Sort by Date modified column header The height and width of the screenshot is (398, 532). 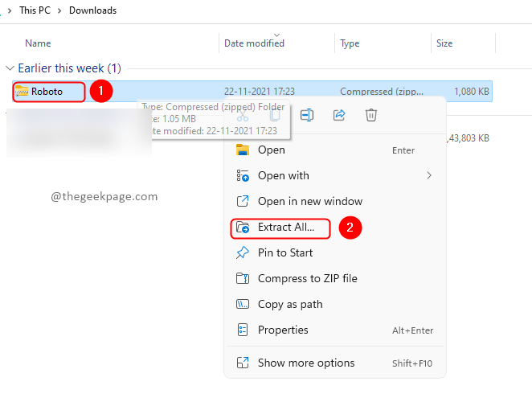(254, 43)
